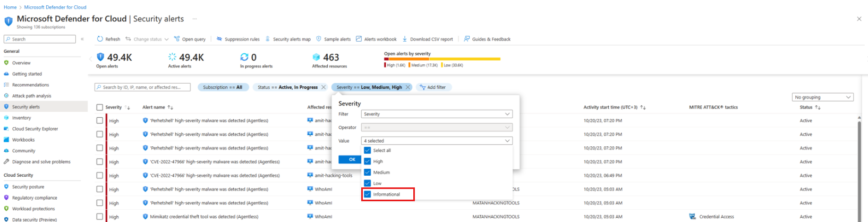The image size is (868, 222).
Task: Open Suppression rules
Action: click(x=238, y=39)
